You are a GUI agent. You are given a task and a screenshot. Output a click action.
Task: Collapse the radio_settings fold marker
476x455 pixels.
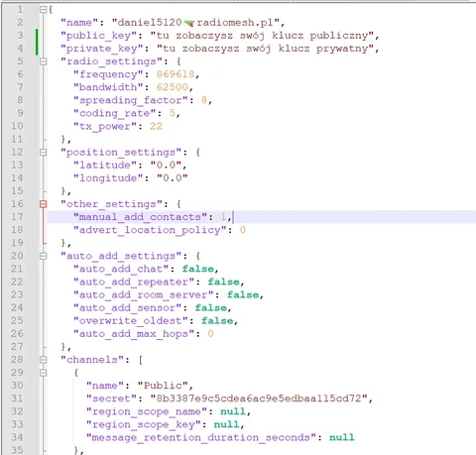coord(43,61)
